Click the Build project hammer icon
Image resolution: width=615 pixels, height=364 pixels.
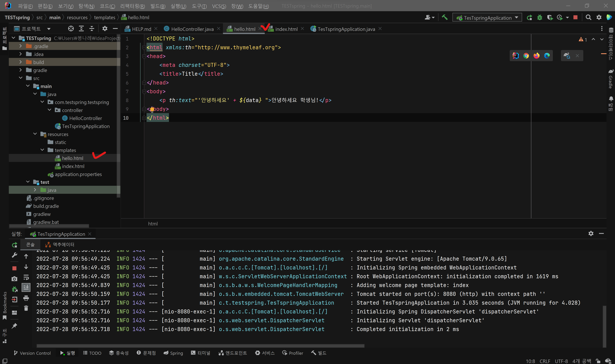click(445, 17)
